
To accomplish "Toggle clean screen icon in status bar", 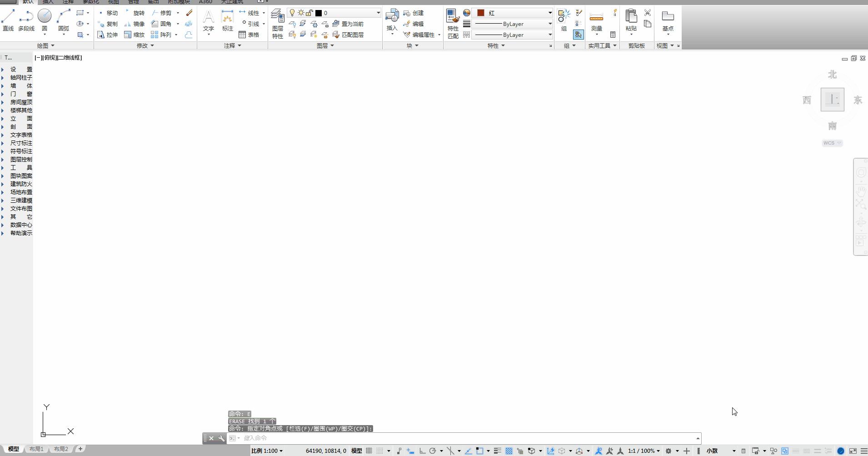I will [853, 451].
